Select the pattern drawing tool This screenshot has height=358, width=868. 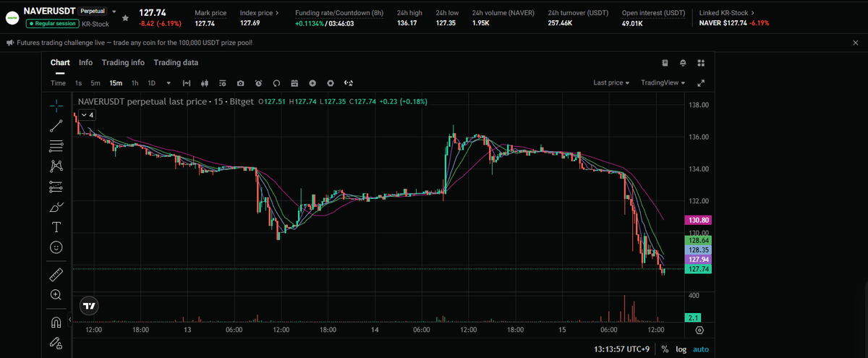(56, 166)
